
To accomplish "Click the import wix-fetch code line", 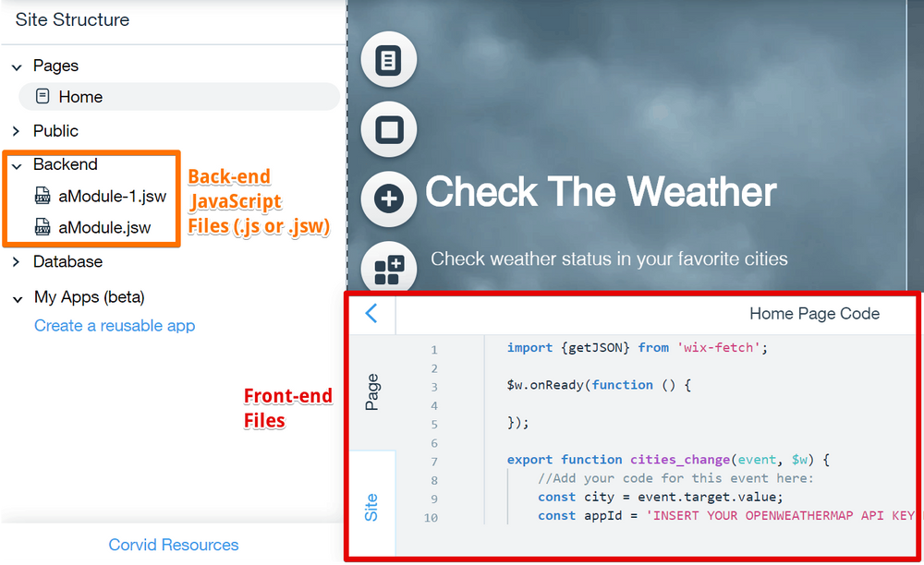I will (638, 348).
